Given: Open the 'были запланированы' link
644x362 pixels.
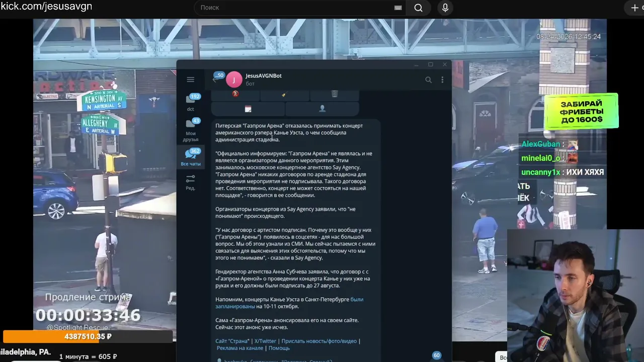Looking at the screenshot, I should (x=289, y=303).
